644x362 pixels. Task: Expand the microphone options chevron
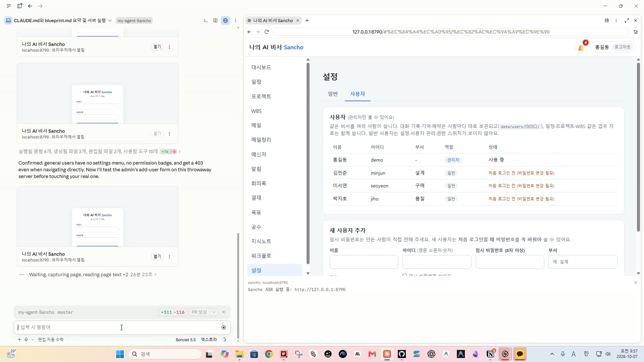(x=33, y=339)
